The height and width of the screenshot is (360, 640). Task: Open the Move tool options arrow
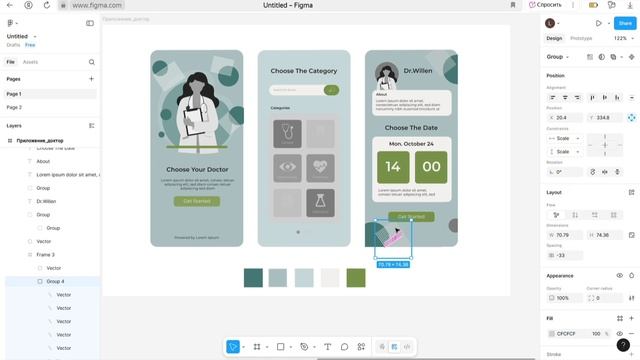tap(243, 347)
